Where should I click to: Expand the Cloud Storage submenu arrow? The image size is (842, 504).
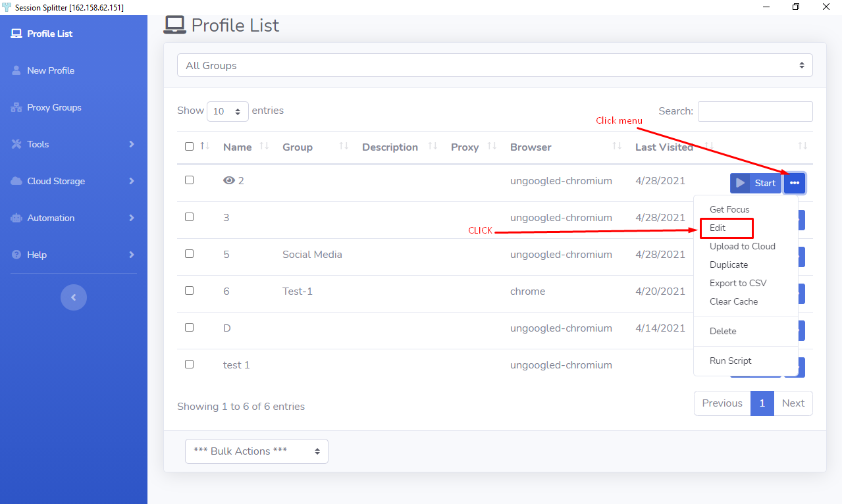(132, 181)
